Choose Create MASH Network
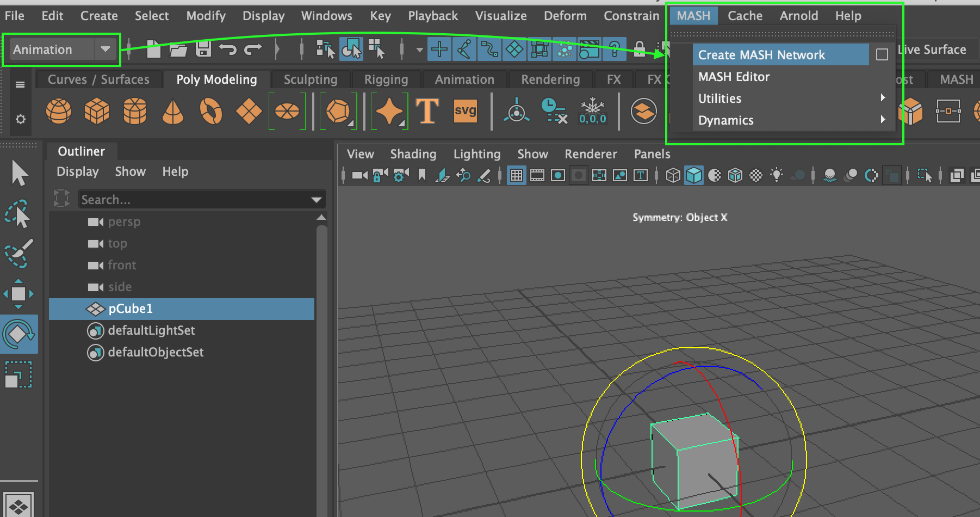 coord(761,55)
